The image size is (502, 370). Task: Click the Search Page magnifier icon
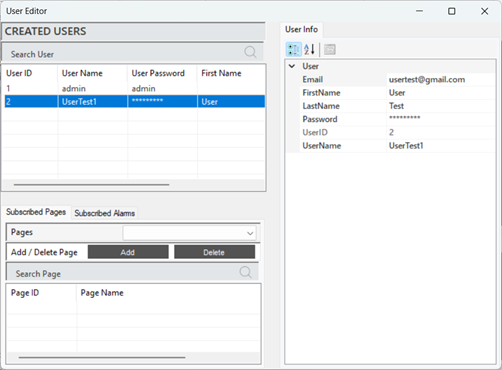[x=246, y=272]
